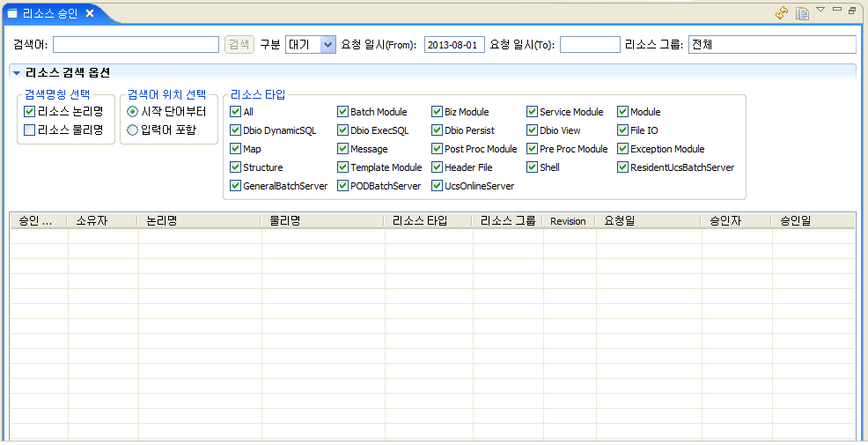Click the document copy icon in toolbar

point(802,12)
